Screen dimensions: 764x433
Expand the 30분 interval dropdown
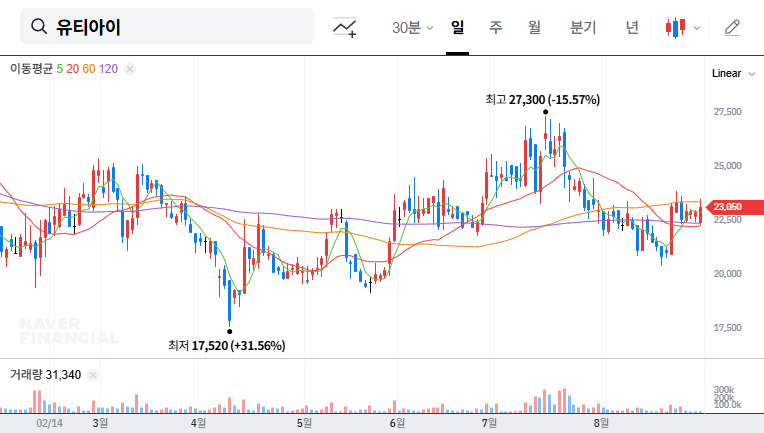(412, 27)
